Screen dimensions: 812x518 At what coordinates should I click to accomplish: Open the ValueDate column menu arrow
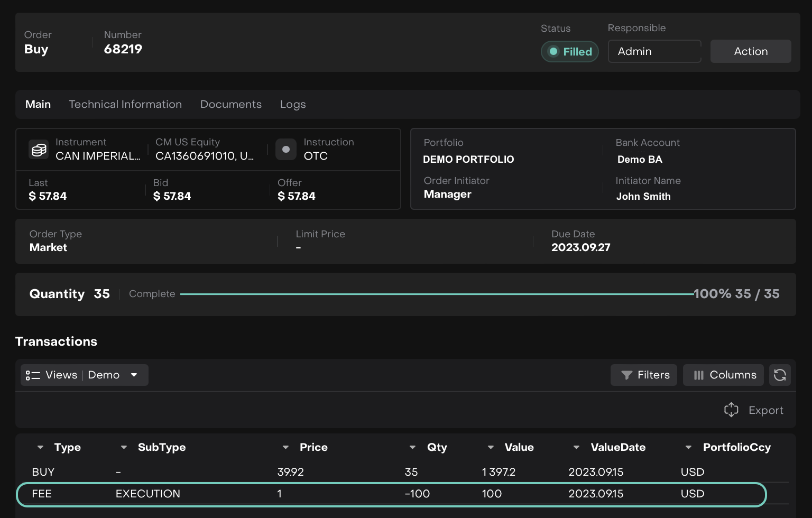pyautogui.click(x=576, y=448)
